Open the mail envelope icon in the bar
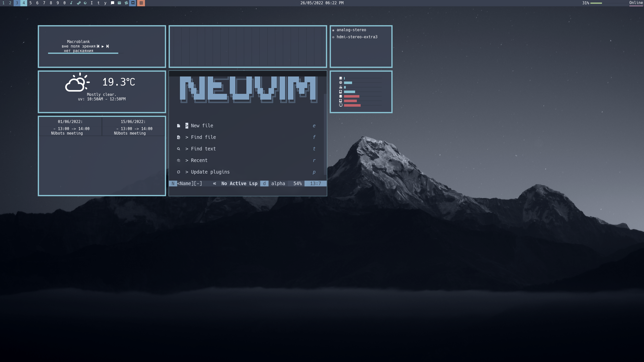Image resolution: width=644 pixels, height=362 pixels. pyautogui.click(x=119, y=3)
